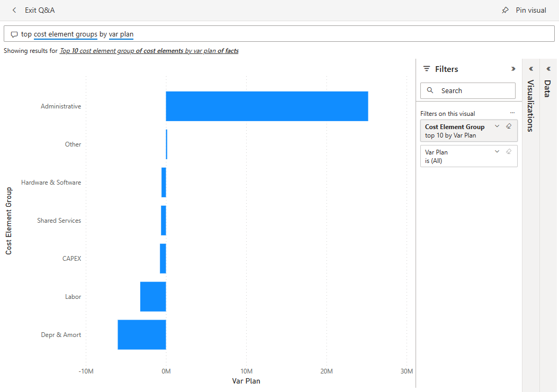Click the back chevron beside Exit Q&A

[x=14, y=10]
